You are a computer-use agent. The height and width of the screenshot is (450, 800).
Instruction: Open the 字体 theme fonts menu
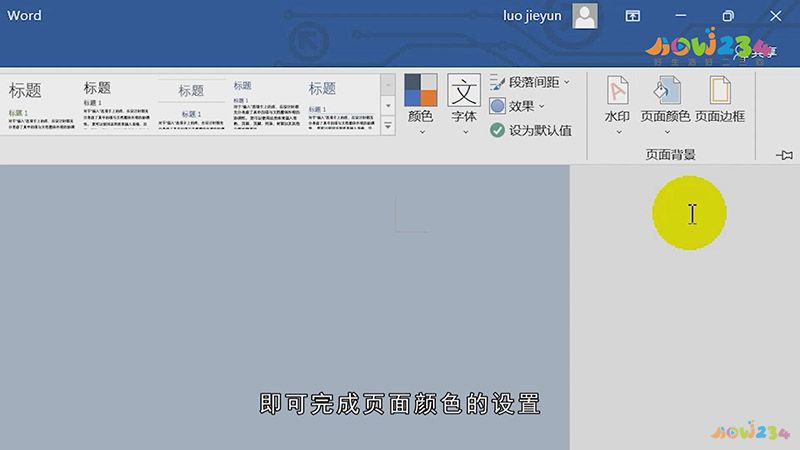pos(464,105)
